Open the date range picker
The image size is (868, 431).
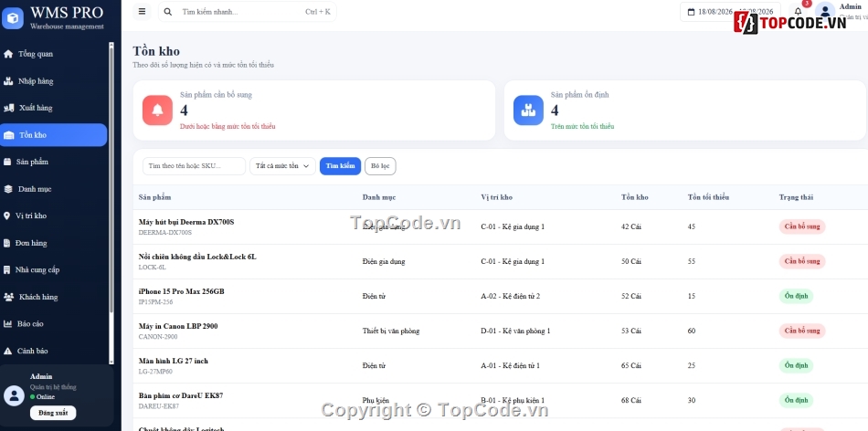(x=730, y=12)
